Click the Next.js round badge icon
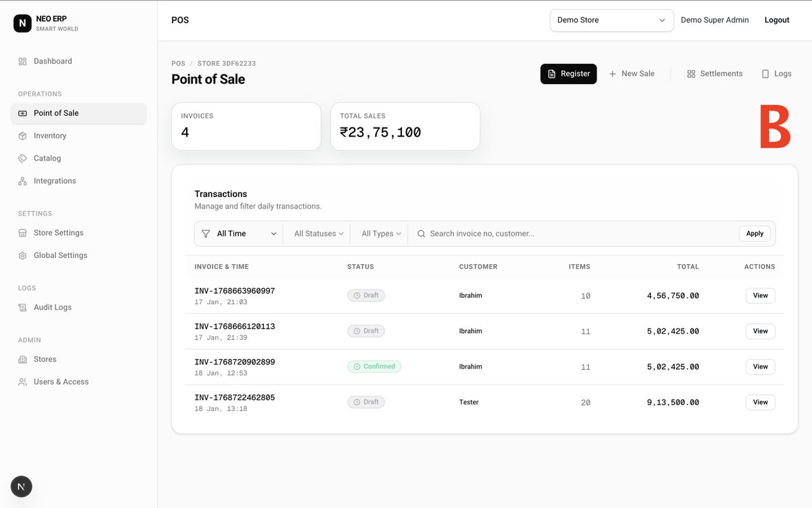 [x=22, y=486]
